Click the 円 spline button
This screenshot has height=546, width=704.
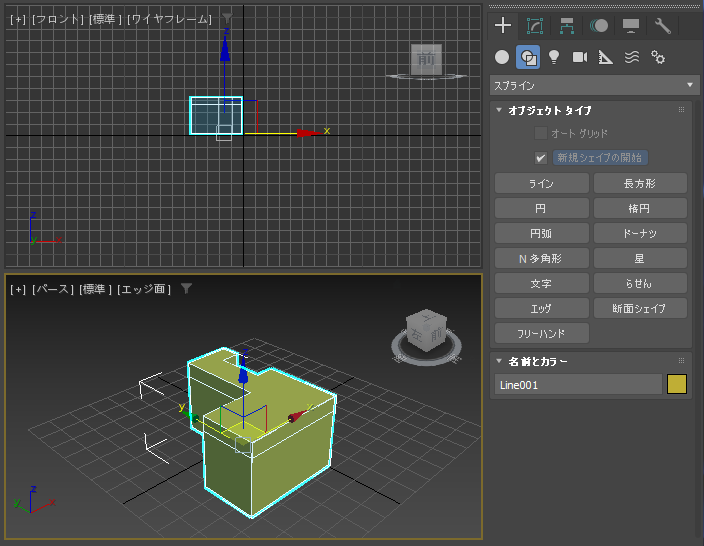pyautogui.click(x=541, y=208)
